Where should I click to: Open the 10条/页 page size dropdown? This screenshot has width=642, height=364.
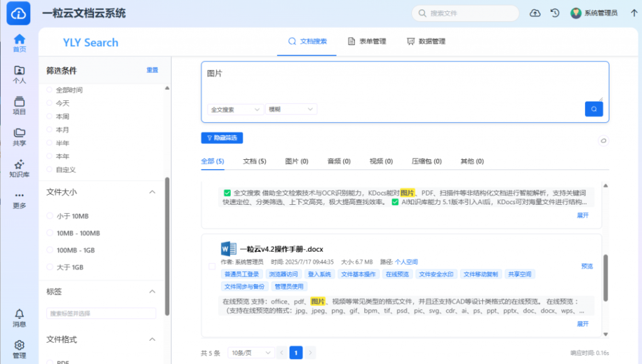tap(251, 353)
